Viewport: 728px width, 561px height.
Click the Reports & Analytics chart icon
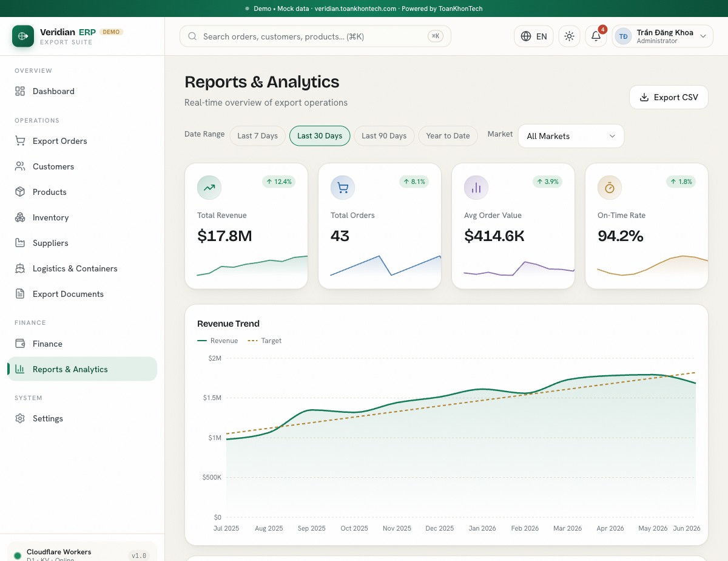click(x=20, y=369)
